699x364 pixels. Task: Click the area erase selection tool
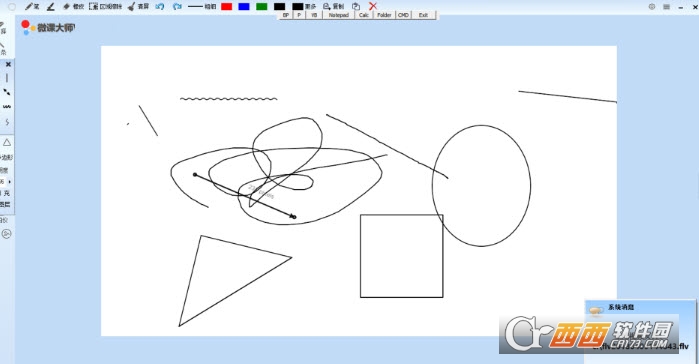105,6
